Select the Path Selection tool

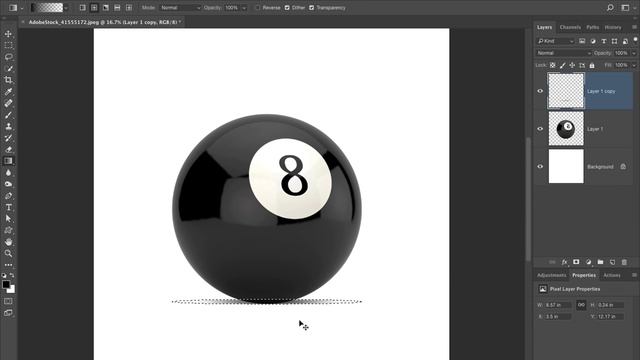coord(8,219)
